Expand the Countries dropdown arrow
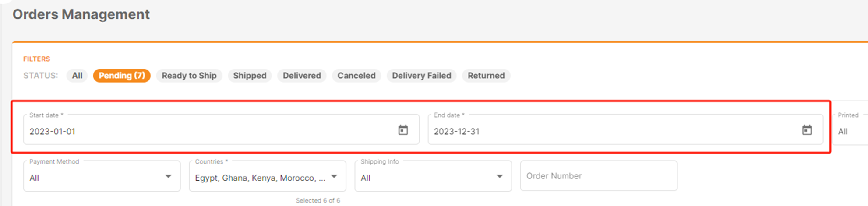The image size is (868, 206). point(334,176)
